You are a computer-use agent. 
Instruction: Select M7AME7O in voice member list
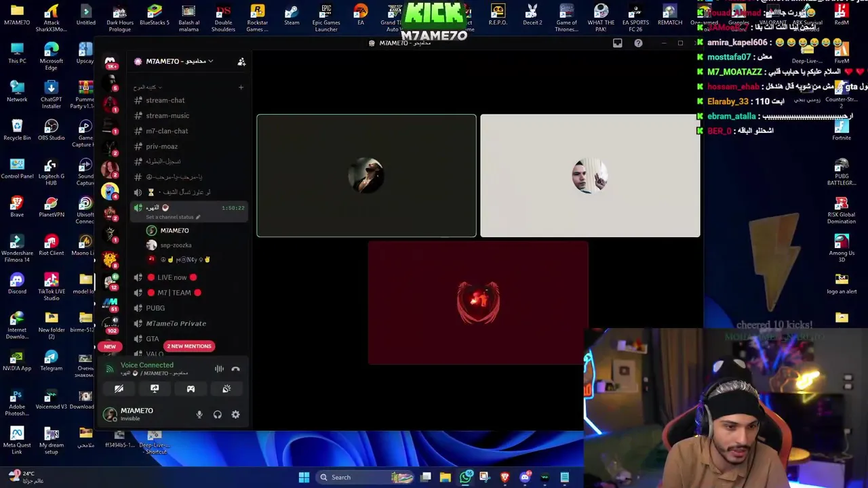pyautogui.click(x=174, y=230)
